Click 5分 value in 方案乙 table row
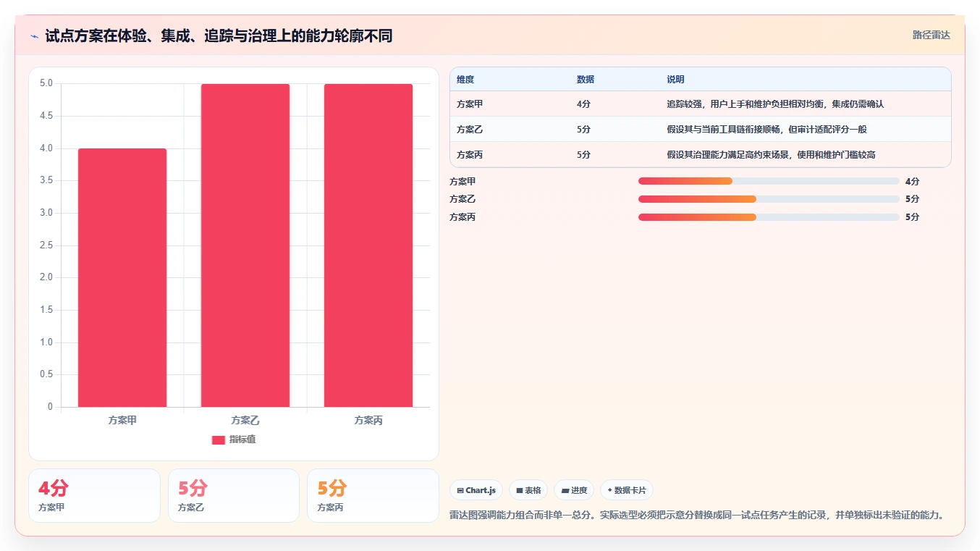 coord(583,130)
